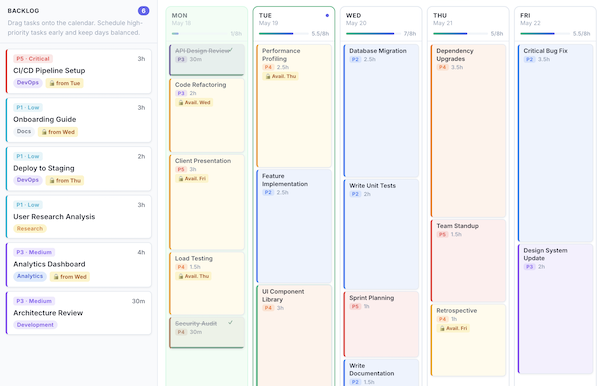Click the DevOps tag on Deploy to Staging
This screenshot has width=600, height=386.
pos(28,180)
